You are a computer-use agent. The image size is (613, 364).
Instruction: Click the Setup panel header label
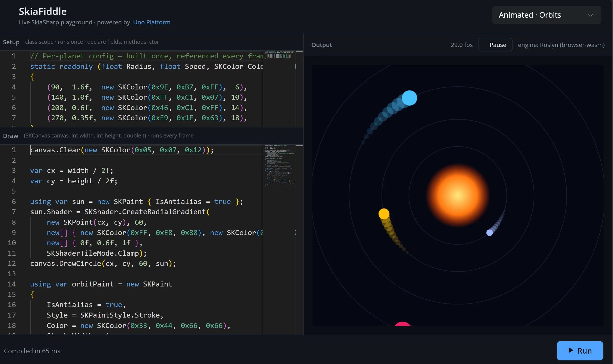[11, 42]
